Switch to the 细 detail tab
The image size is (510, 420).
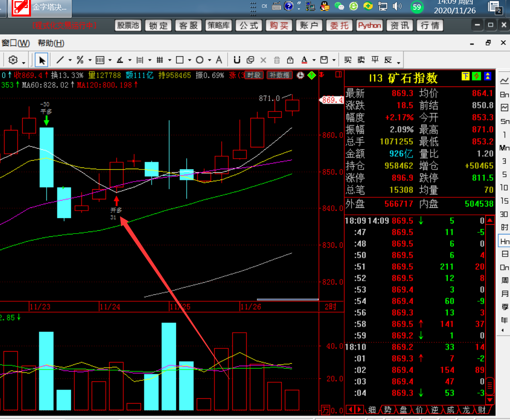click(372, 410)
